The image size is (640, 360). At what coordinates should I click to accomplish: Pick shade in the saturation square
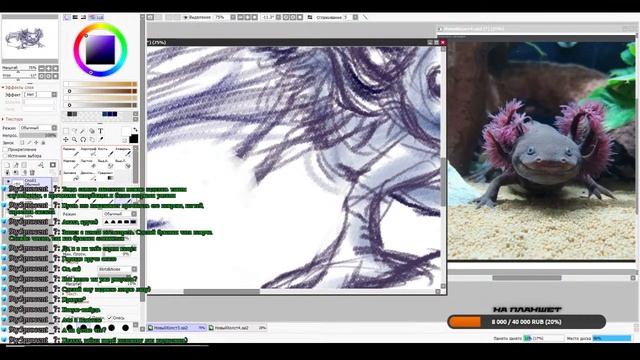click(100, 50)
